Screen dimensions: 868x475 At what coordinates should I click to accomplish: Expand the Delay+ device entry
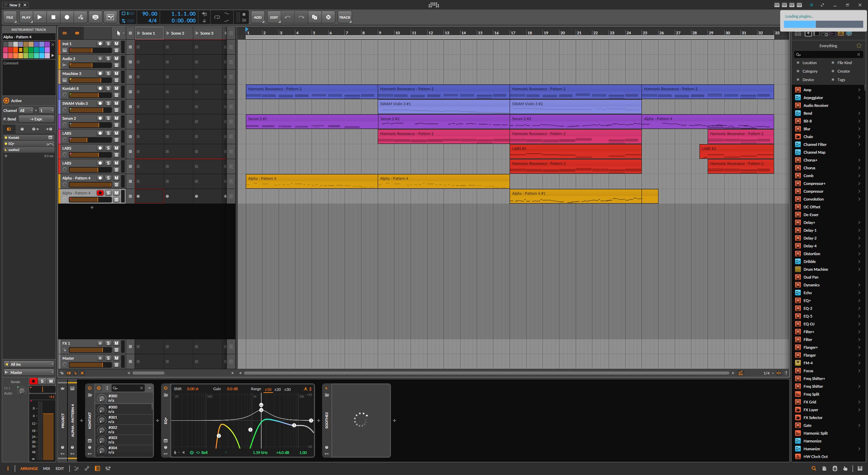pyautogui.click(x=859, y=223)
